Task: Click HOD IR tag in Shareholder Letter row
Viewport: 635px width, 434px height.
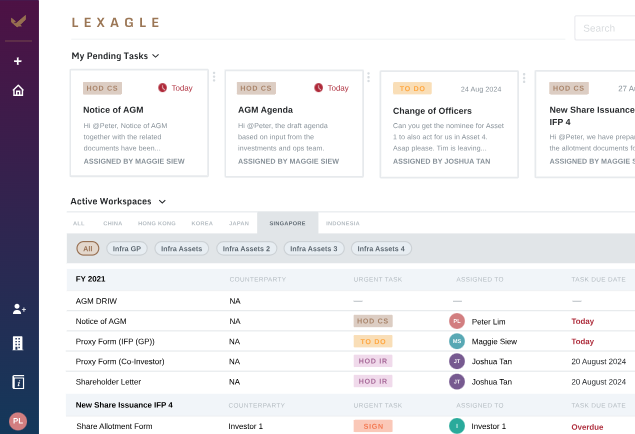Action: pos(373,381)
